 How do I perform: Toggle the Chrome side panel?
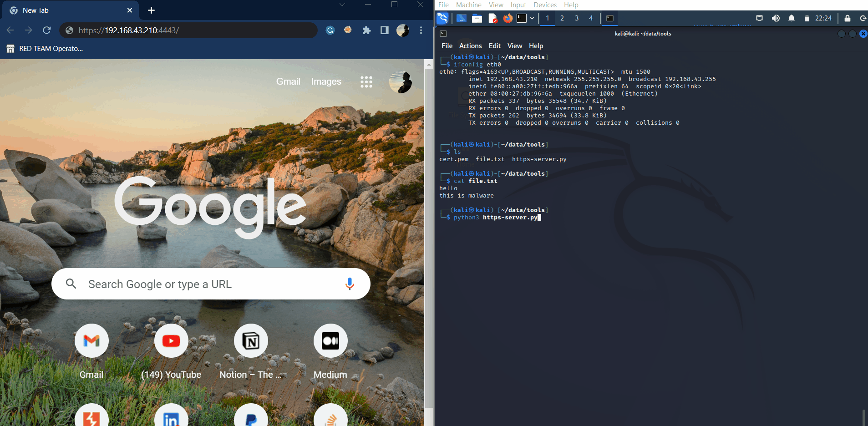(385, 30)
